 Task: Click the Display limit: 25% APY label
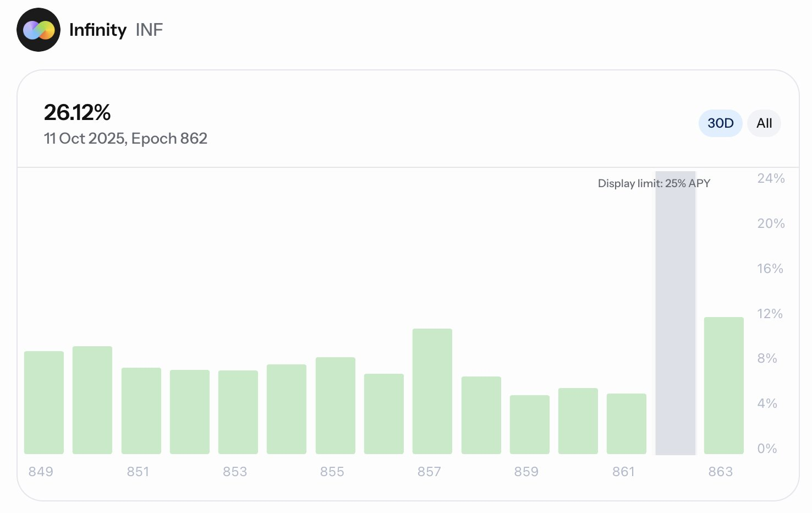654,183
